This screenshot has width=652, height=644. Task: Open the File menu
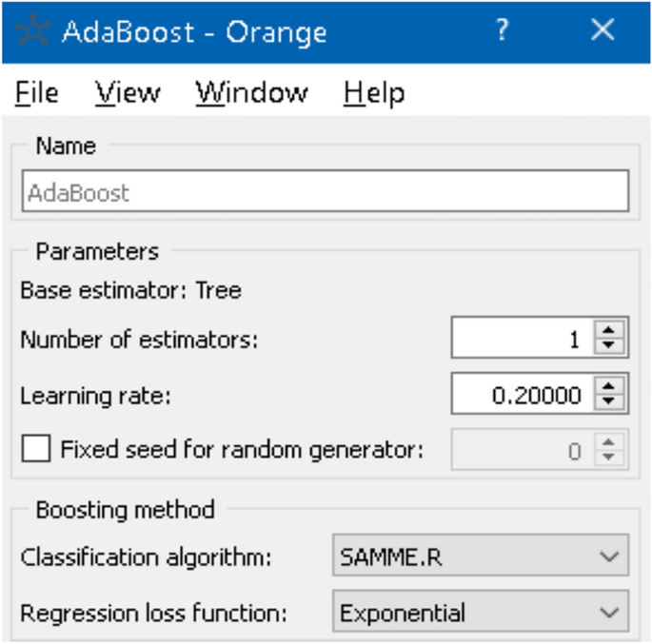[36, 92]
